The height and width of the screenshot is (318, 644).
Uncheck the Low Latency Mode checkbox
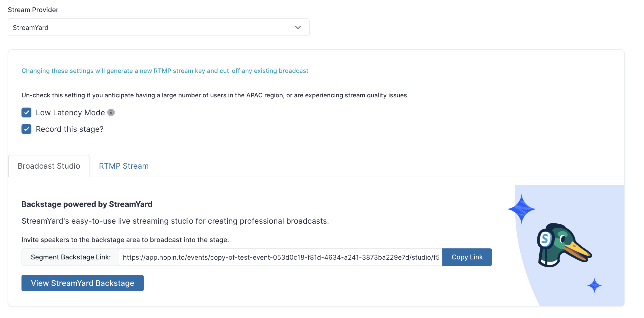[26, 113]
